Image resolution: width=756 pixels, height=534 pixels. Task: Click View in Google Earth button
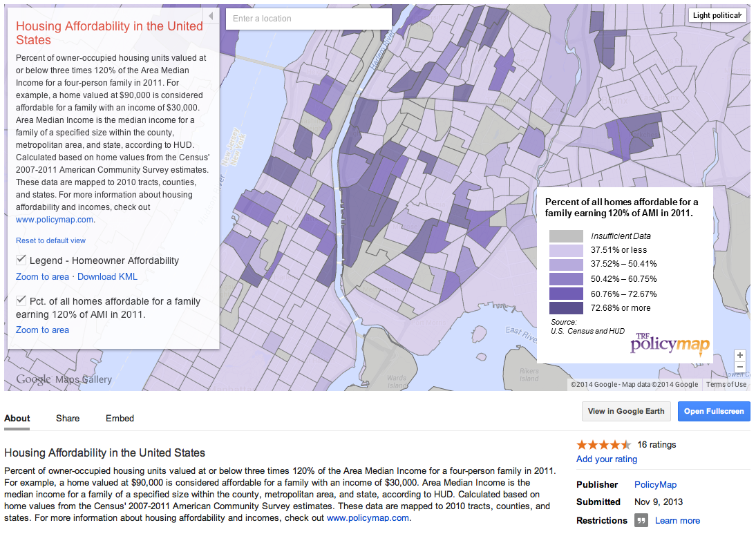(626, 411)
